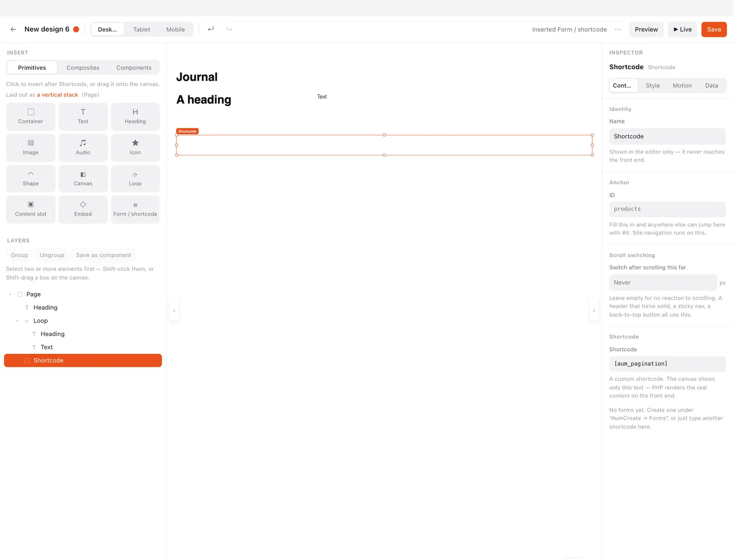Insert a Heading primitive
Screen dimensions: 733x560
click(x=135, y=116)
